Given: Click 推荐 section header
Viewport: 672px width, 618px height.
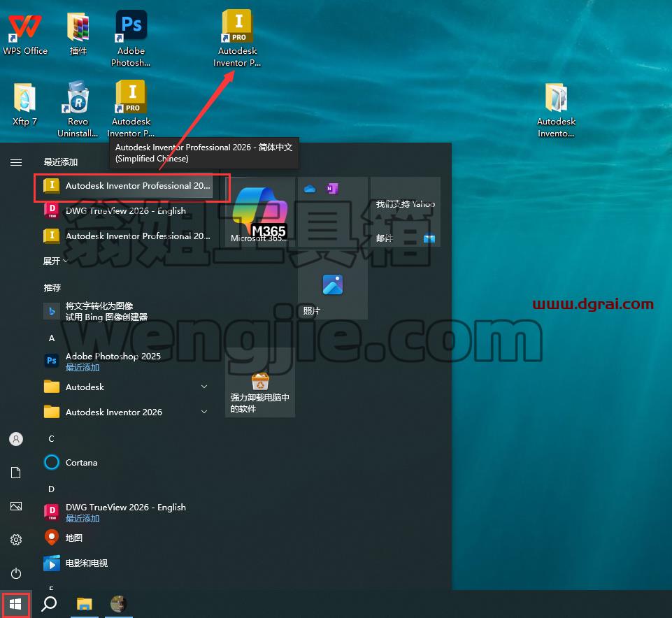Looking at the screenshot, I should [x=52, y=287].
